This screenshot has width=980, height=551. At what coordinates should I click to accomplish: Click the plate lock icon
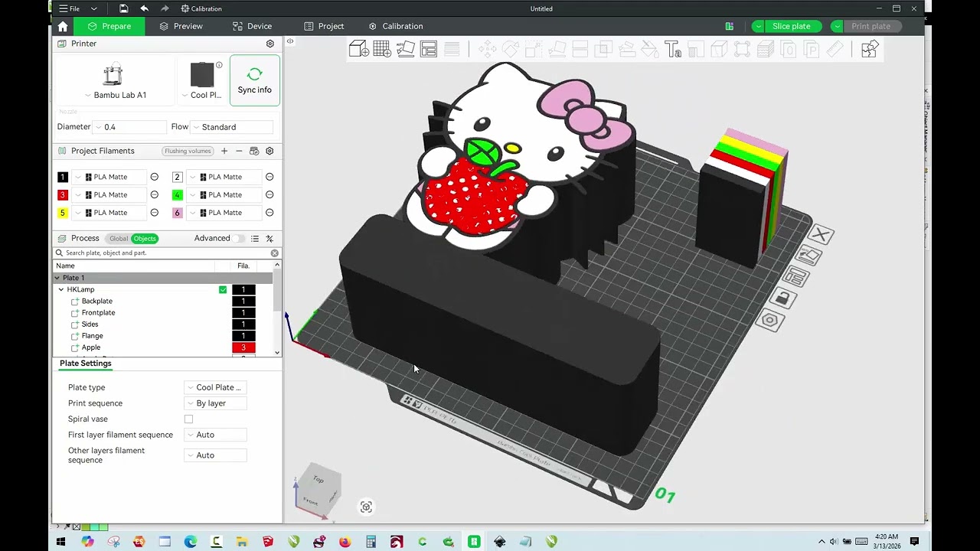(782, 298)
